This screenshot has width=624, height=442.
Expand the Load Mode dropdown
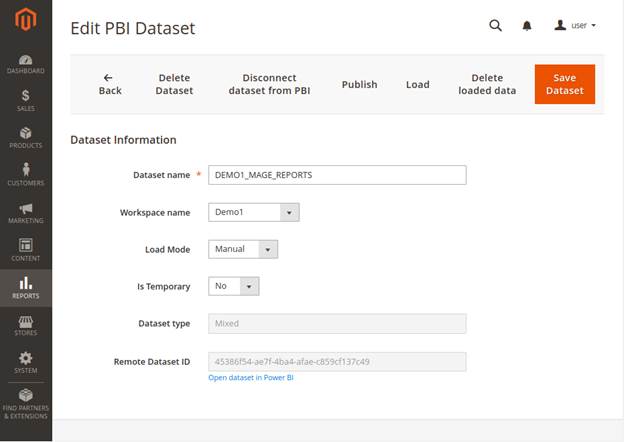pyautogui.click(x=243, y=249)
